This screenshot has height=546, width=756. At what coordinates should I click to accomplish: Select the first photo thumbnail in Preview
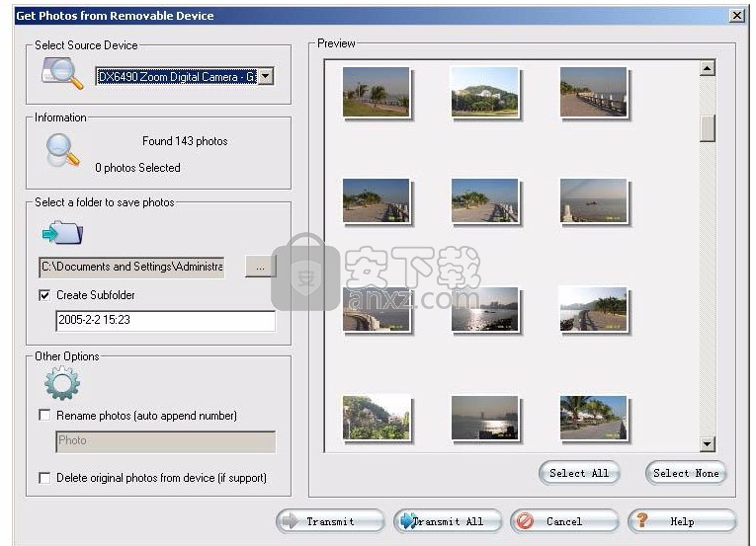377,92
